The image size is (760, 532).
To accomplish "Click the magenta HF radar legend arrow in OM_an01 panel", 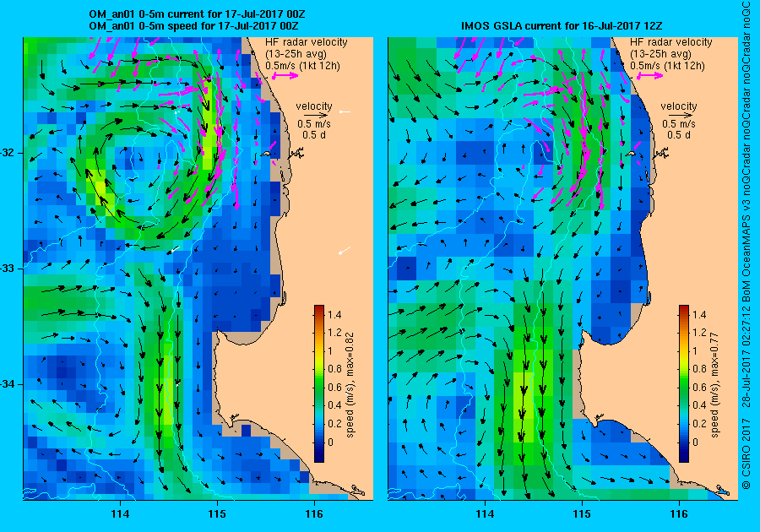I will [285, 76].
